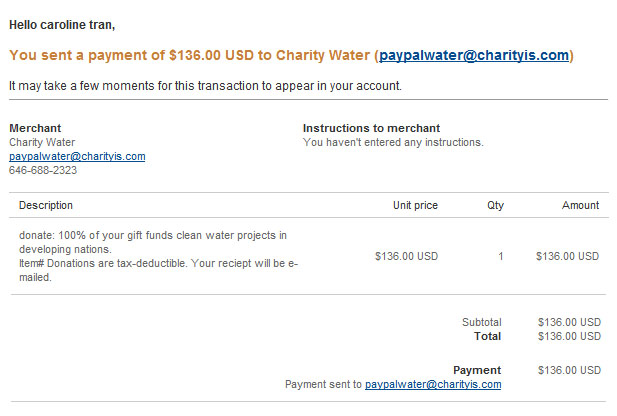Click the item row amount $136.00 USD
Screen dimensions: 617x416
567,256
